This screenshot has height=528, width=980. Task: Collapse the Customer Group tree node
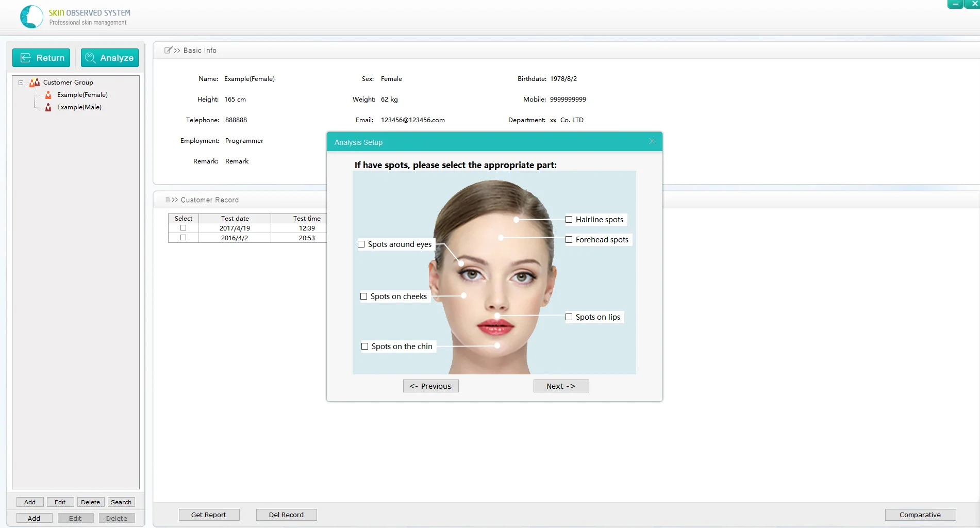(x=21, y=82)
